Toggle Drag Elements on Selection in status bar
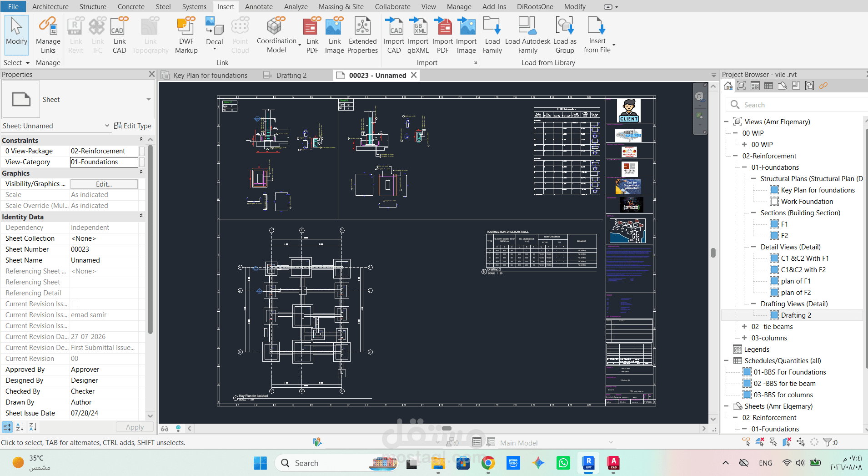The height and width of the screenshot is (476, 868). click(x=801, y=442)
